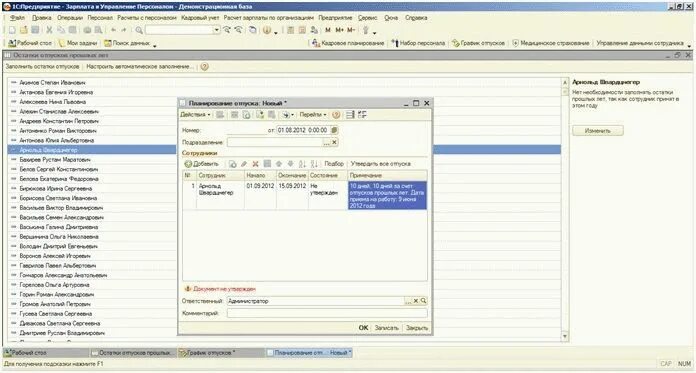
Task: Click Заполнить остатки отпусков
Action: (x=42, y=67)
